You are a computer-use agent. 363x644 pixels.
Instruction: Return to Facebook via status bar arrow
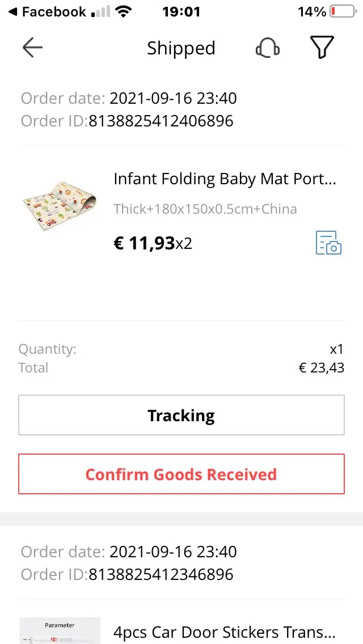pyautogui.click(x=12, y=12)
